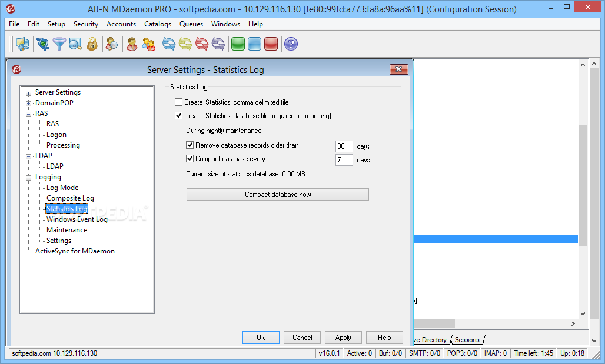Click the blue circular arrows queue icon

[x=169, y=44]
